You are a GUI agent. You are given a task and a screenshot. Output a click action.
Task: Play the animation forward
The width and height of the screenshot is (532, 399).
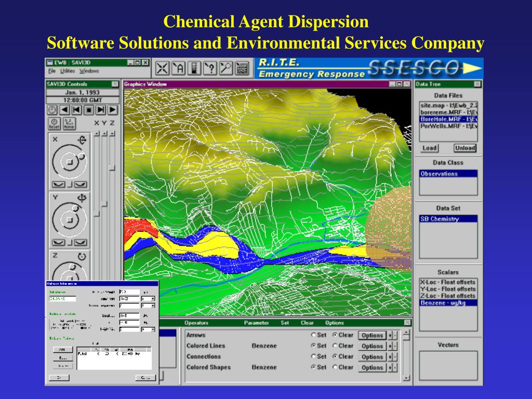click(x=113, y=110)
